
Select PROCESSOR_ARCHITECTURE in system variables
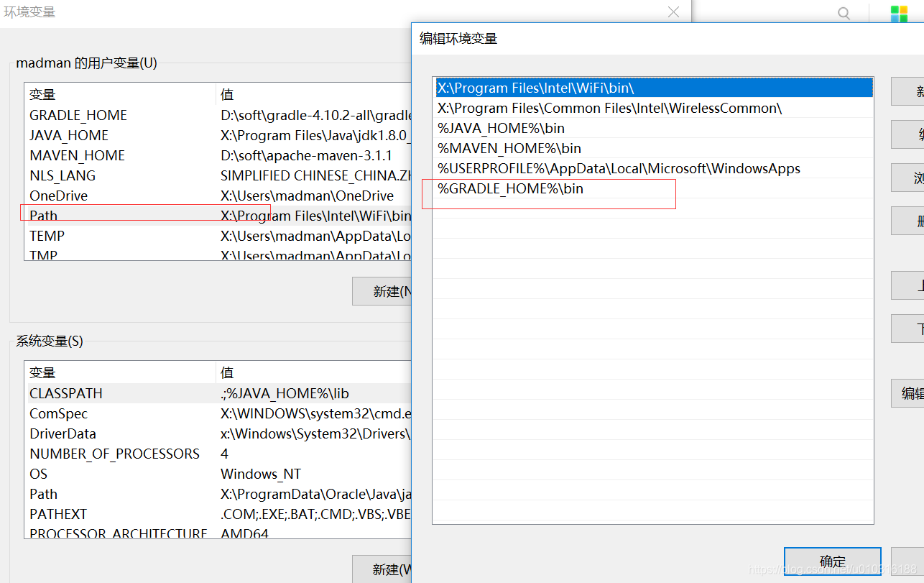point(118,533)
